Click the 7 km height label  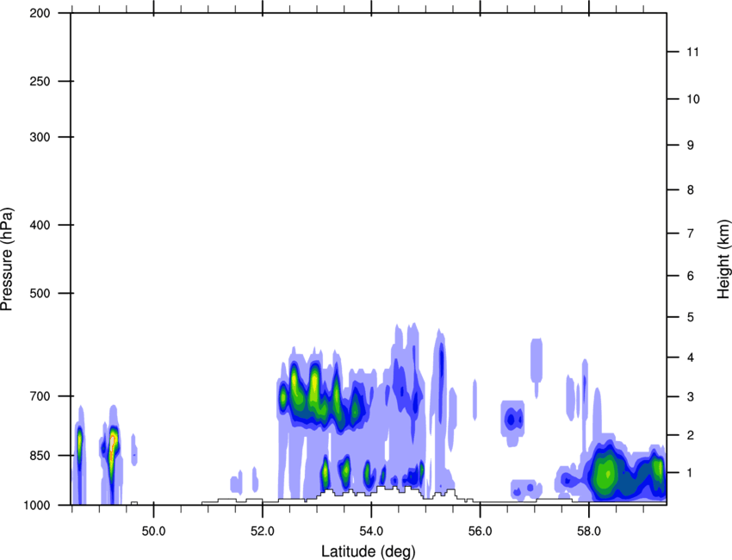tap(691, 233)
